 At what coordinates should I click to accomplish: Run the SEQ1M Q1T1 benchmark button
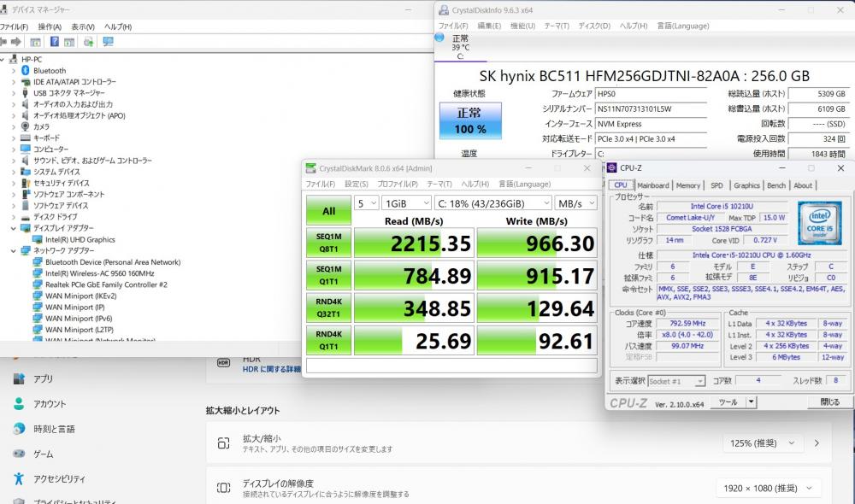pyautogui.click(x=329, y=275)
